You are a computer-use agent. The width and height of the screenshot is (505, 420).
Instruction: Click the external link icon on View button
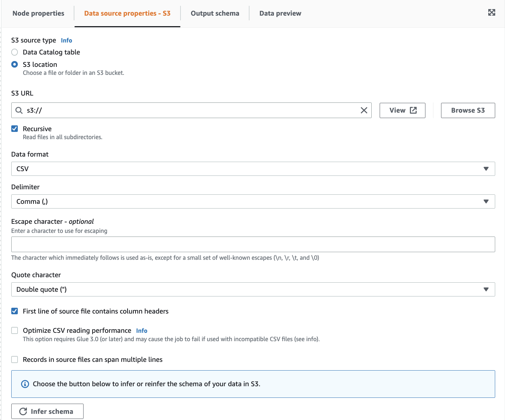[413, 110]
